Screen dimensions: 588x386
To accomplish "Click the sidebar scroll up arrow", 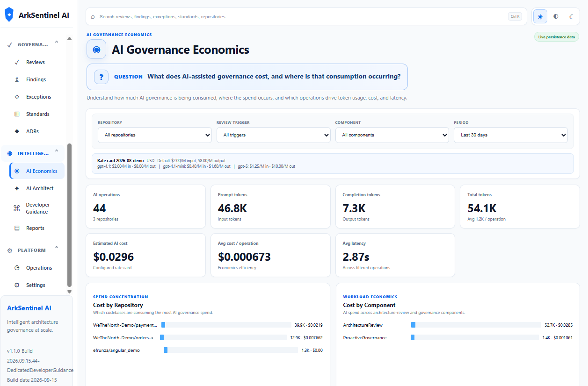I will pos(70,39).
